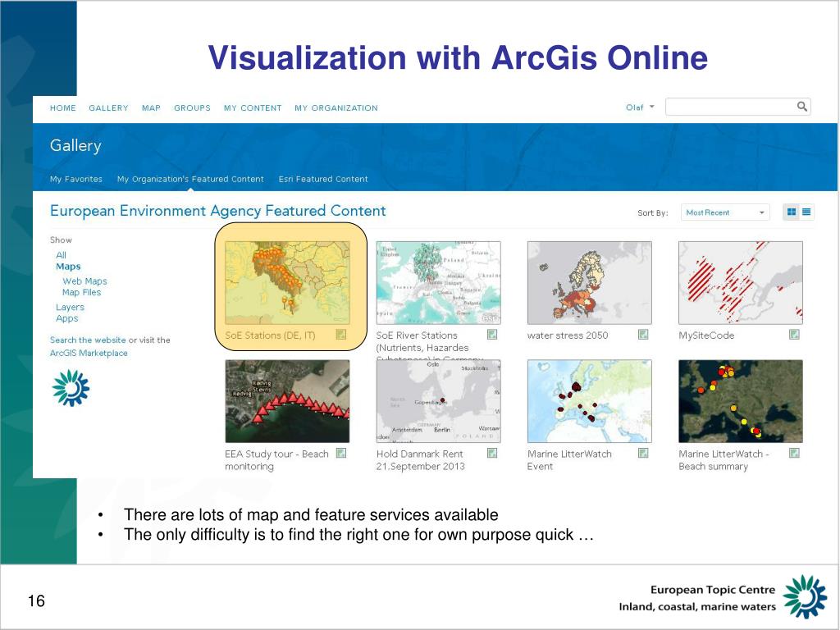This screenshot has height=630, width=840.
Task: Switch to list view icon
Action: [x=806, y=212]
